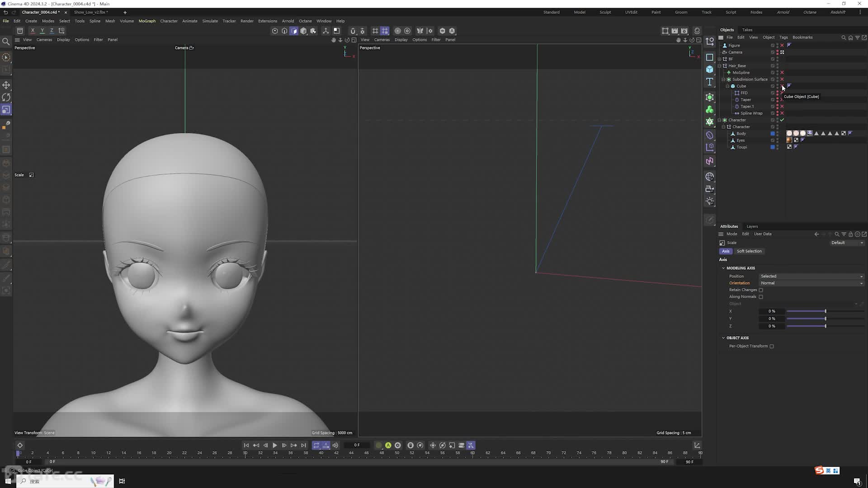Search objects in Object Manager
The height and width of the screenshot is (488, 868).
pos(844,38)
